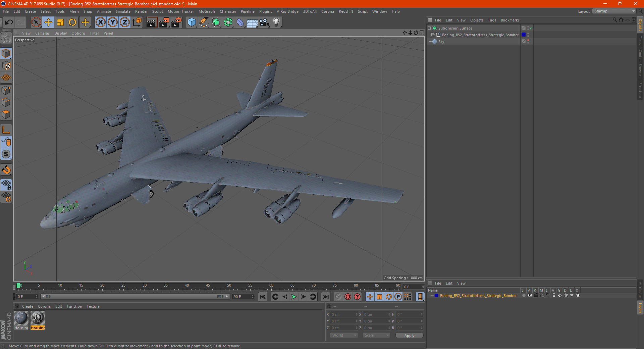The image size is (644, 349).
Task: Toggle Boeing_B52 object visibility dots
Action: 528,35
